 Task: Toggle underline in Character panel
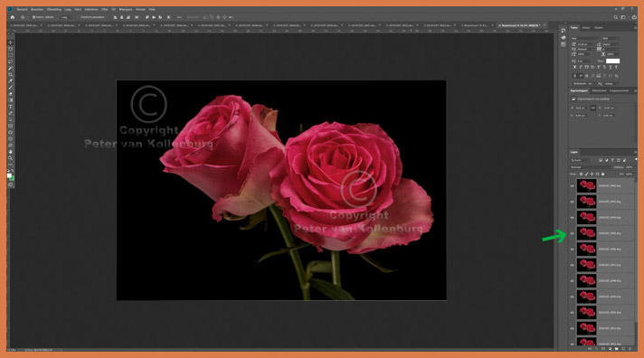pos(611,67)
